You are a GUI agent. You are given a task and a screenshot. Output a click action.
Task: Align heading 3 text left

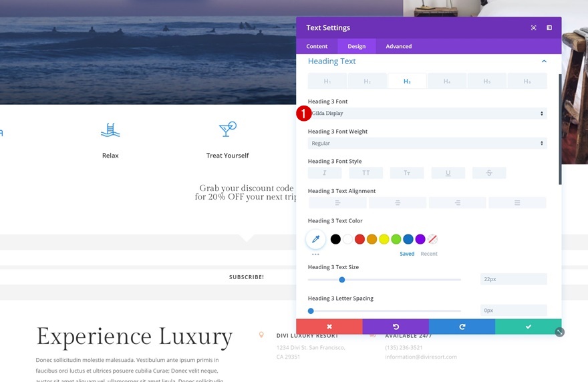point(337,203)
